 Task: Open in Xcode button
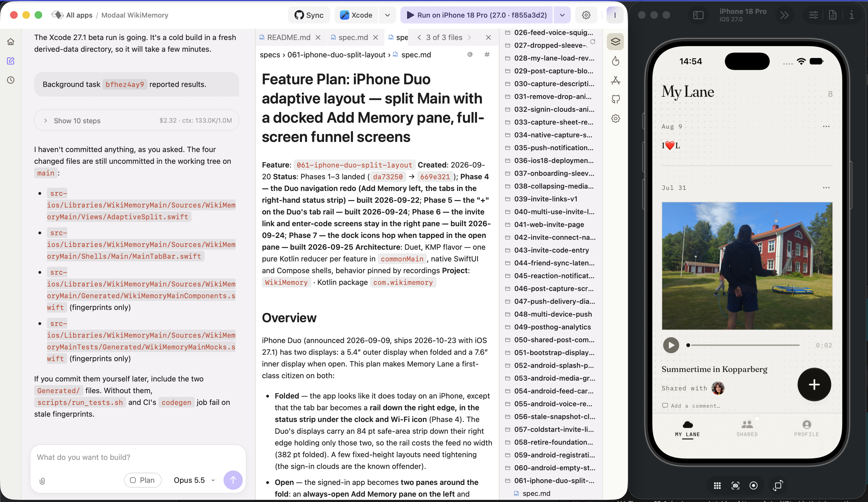[356, 15]
